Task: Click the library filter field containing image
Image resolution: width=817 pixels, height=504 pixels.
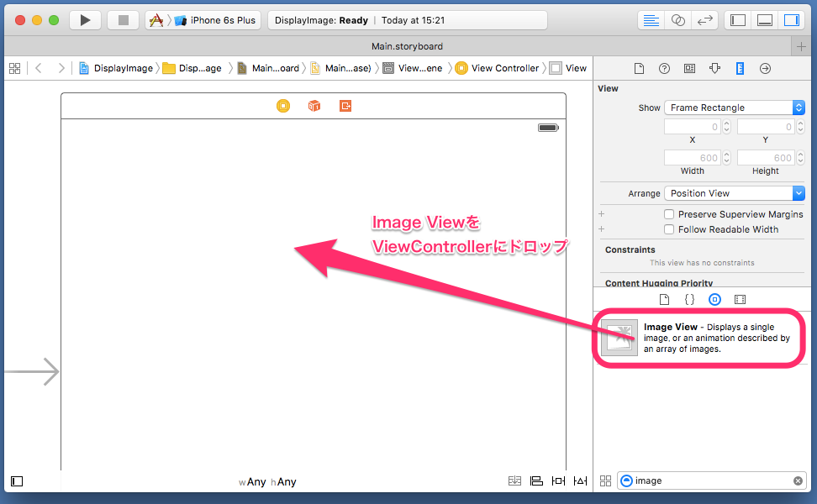Action: (x=712, y=480)
